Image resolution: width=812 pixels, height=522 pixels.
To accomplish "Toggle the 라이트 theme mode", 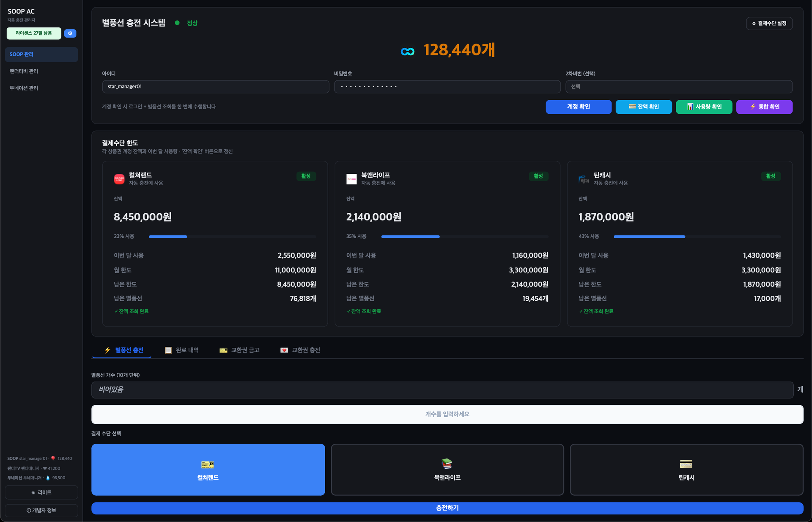I will (41, 492).
